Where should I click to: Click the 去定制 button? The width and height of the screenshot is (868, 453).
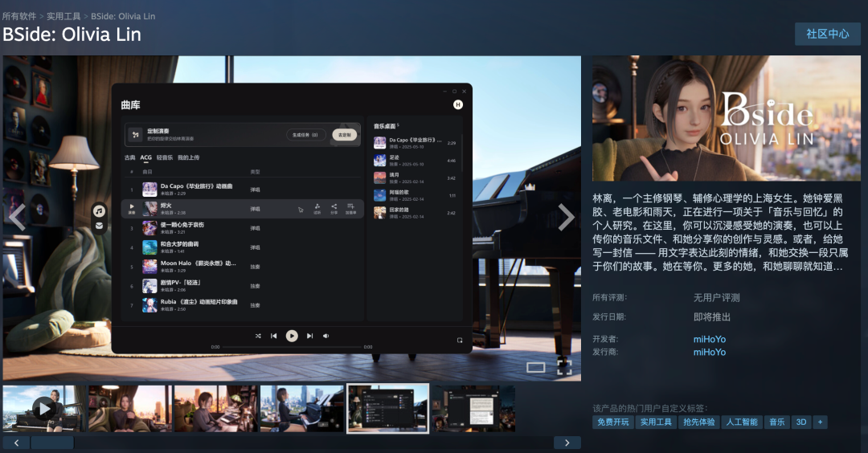coord(344,134)
